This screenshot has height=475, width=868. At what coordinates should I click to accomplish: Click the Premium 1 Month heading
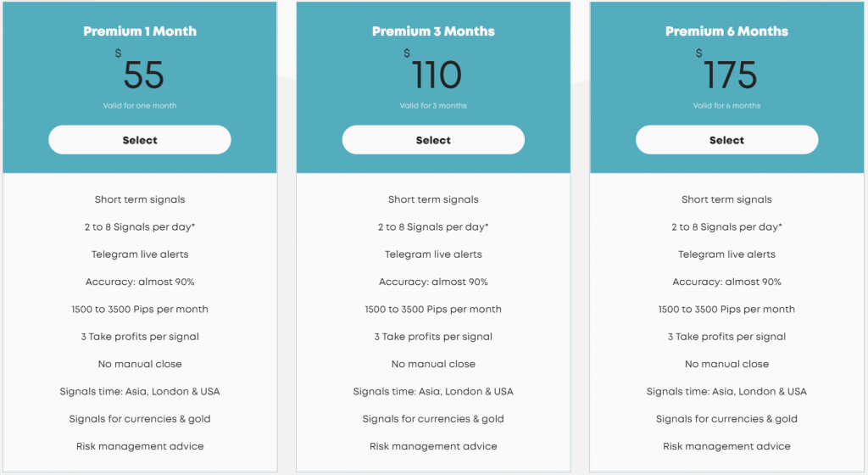click(x=140, y=31)
